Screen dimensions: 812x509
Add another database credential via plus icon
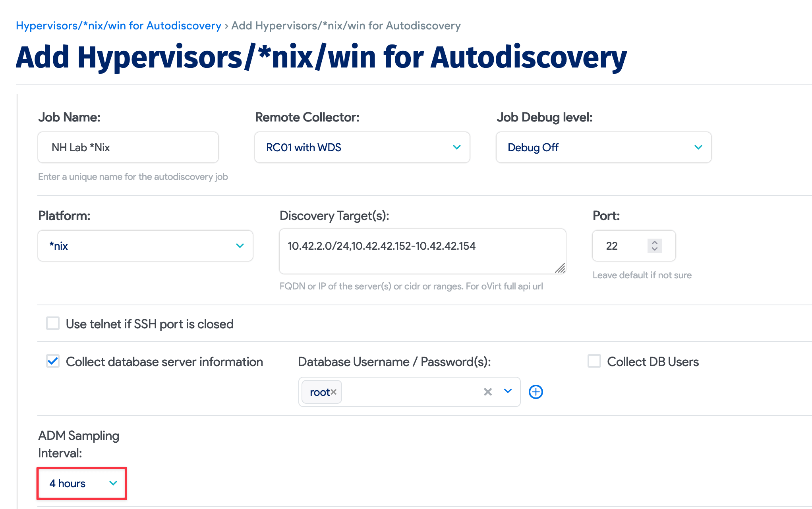coord(536,392)
